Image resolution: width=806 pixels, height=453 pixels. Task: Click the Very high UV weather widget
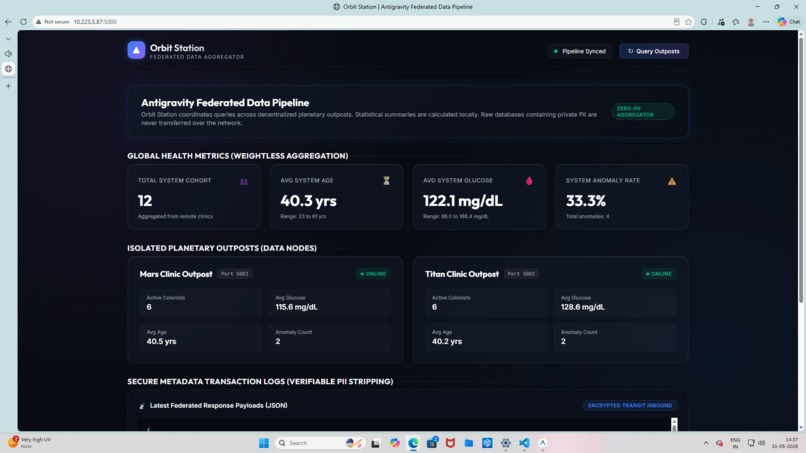[x=30, y=442]
